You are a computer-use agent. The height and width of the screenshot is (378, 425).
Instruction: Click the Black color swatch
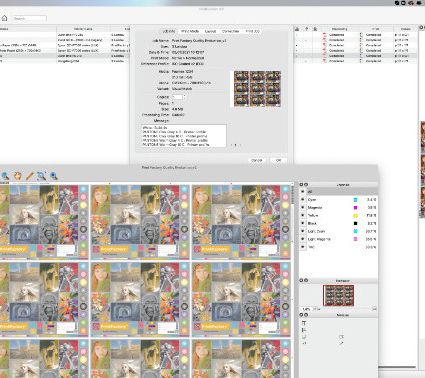[x=355, y=223]
